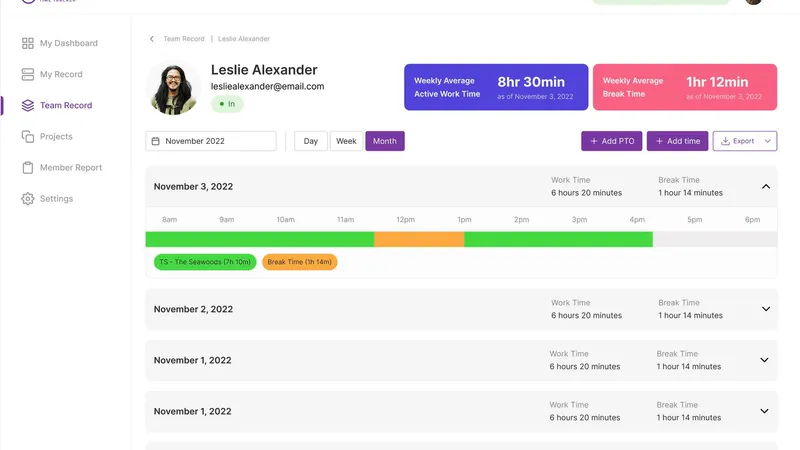Image resolution: width=800 pixels, height=450 pixels.
Task: Click the 'In' status badge
Action: pyautogui.click(x=227, y=104)
